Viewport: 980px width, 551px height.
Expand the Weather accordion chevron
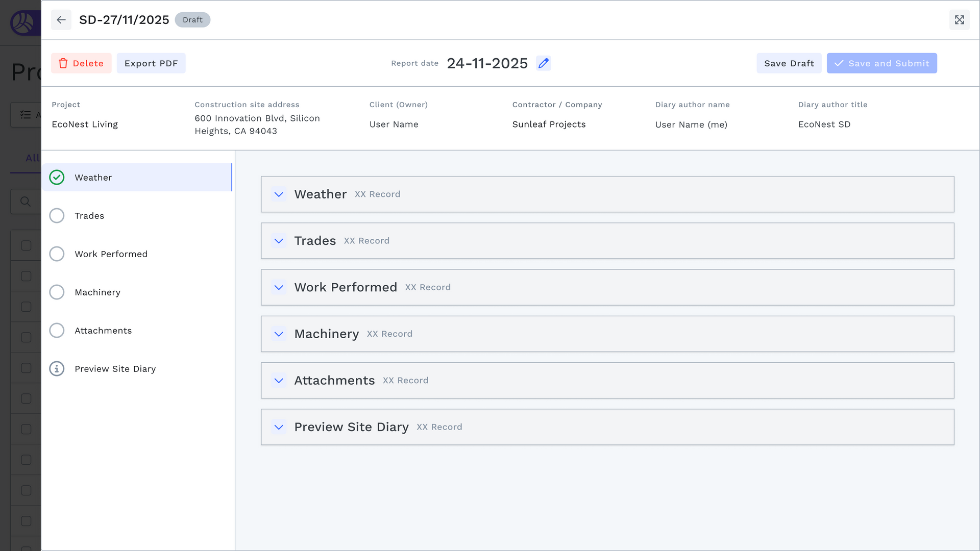click(x=279, y=194)
